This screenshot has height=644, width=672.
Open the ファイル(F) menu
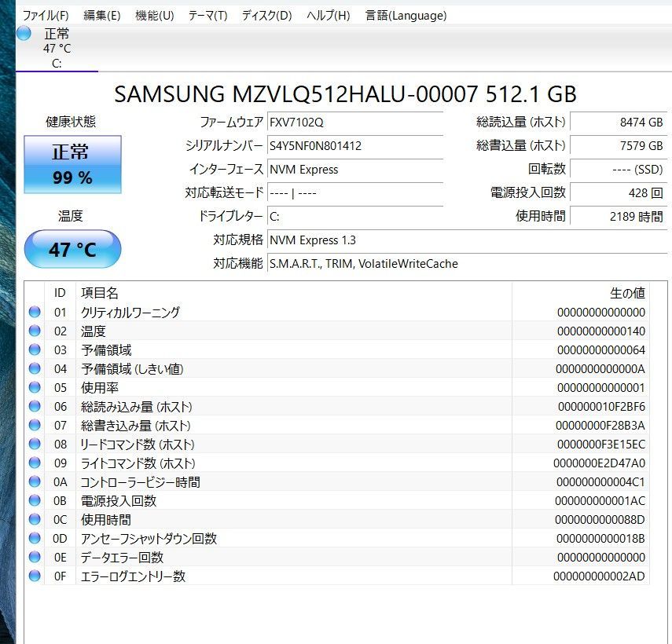(x=46, y=16)
